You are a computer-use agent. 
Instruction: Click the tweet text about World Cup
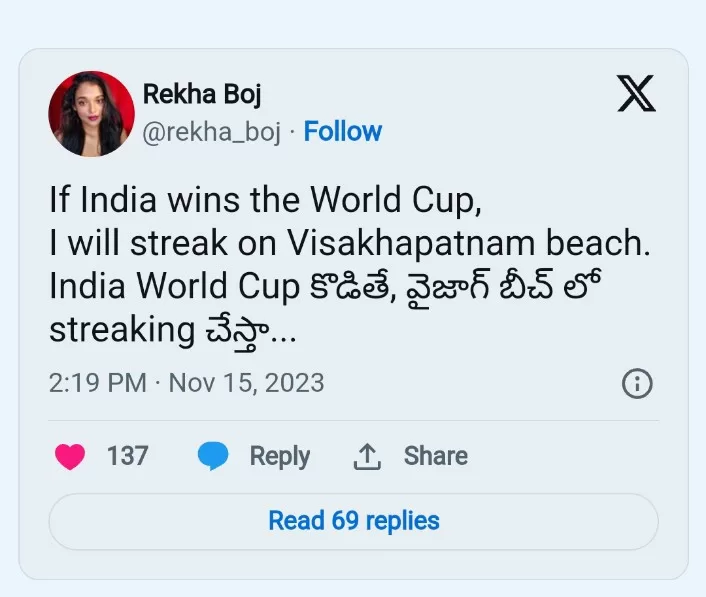350,265
